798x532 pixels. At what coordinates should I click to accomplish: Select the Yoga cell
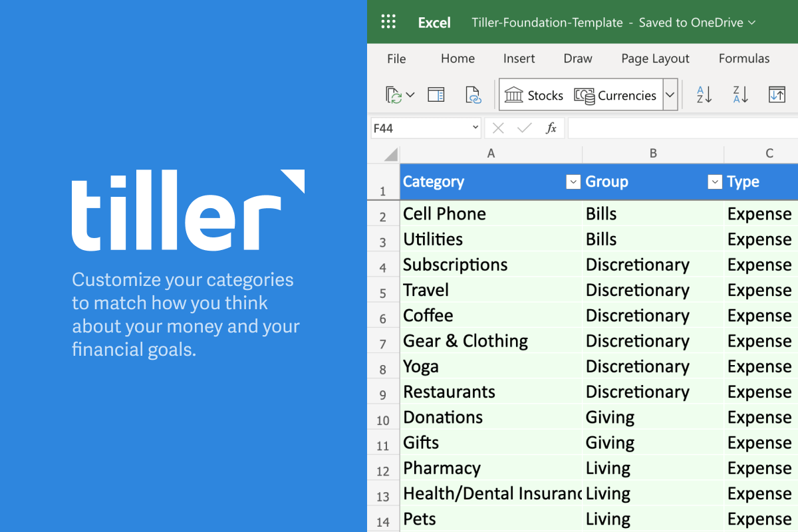pos(491,366)
